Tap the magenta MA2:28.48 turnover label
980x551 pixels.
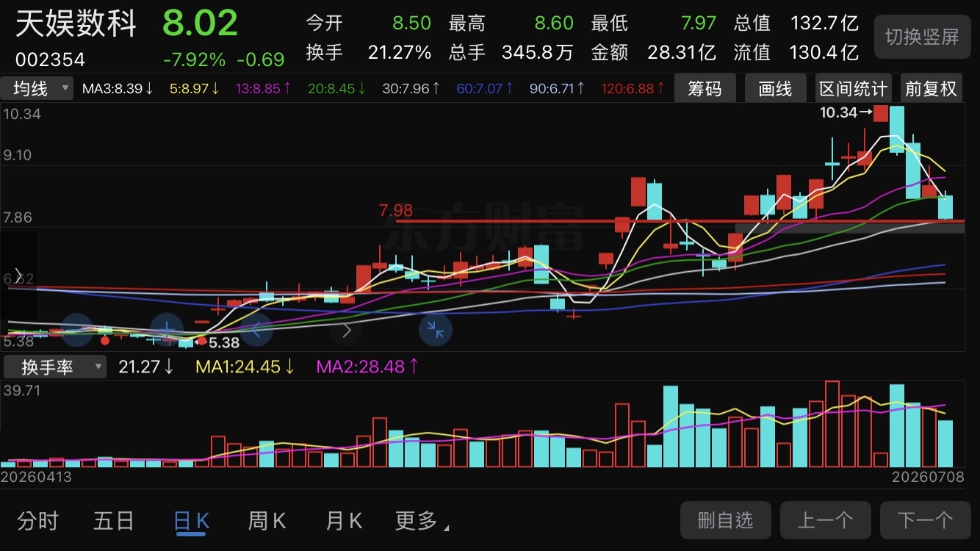coord(368,366)
